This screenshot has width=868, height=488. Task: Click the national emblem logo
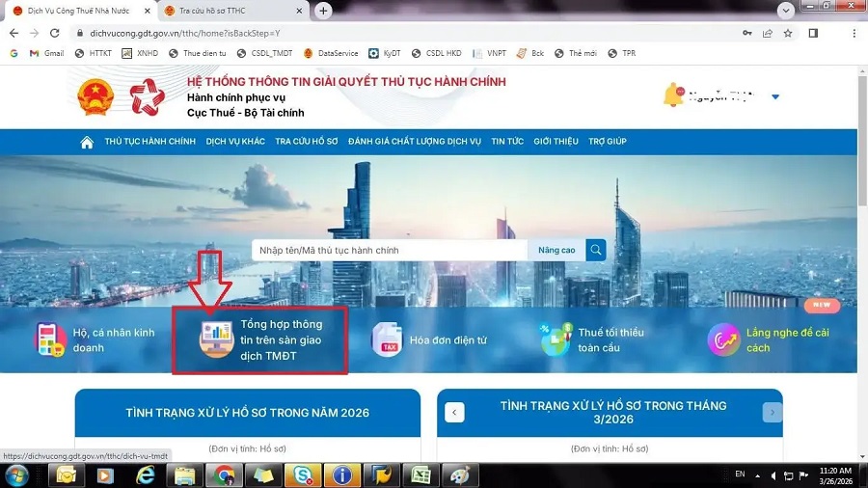click(x=95, y=96)
